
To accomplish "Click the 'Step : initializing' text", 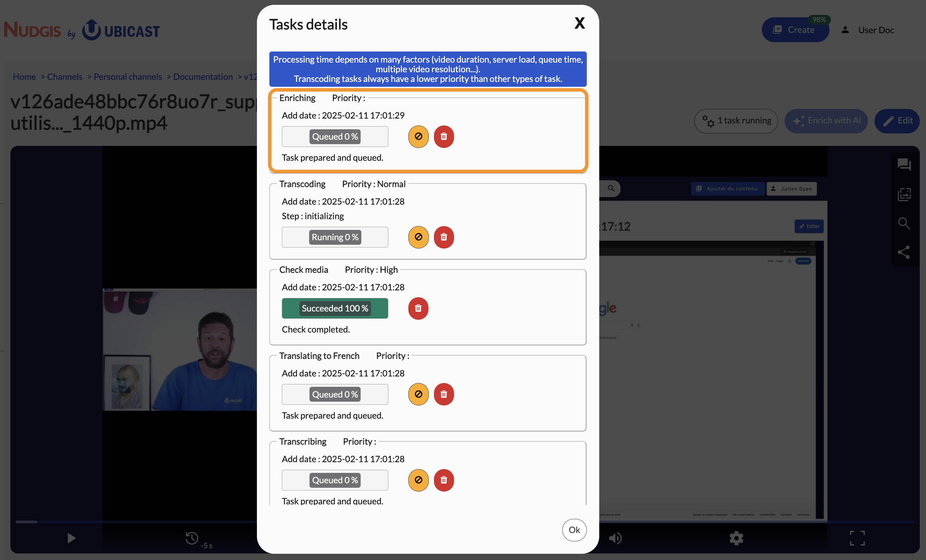I will [313, 216].
